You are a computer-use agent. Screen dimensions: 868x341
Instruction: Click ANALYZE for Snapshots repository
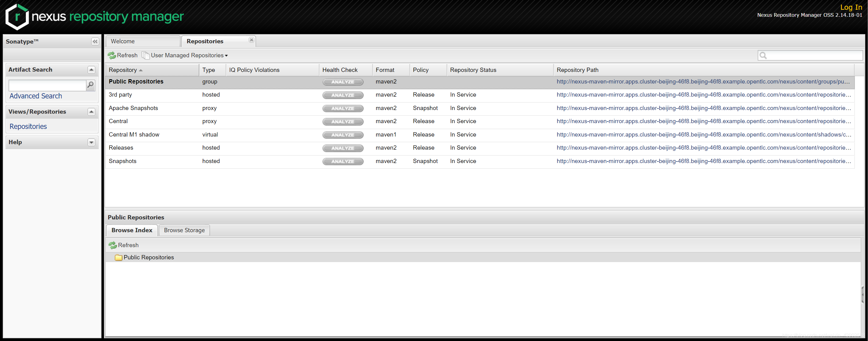[x=343, y=162]
